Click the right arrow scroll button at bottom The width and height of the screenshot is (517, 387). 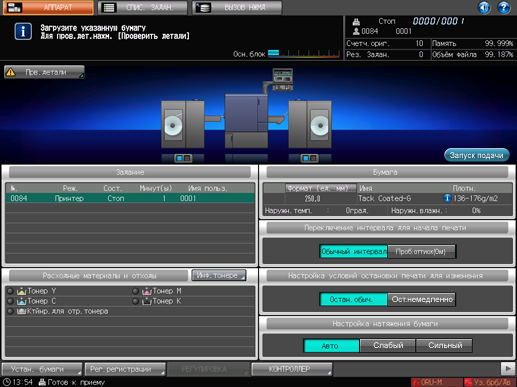point(508,369)
